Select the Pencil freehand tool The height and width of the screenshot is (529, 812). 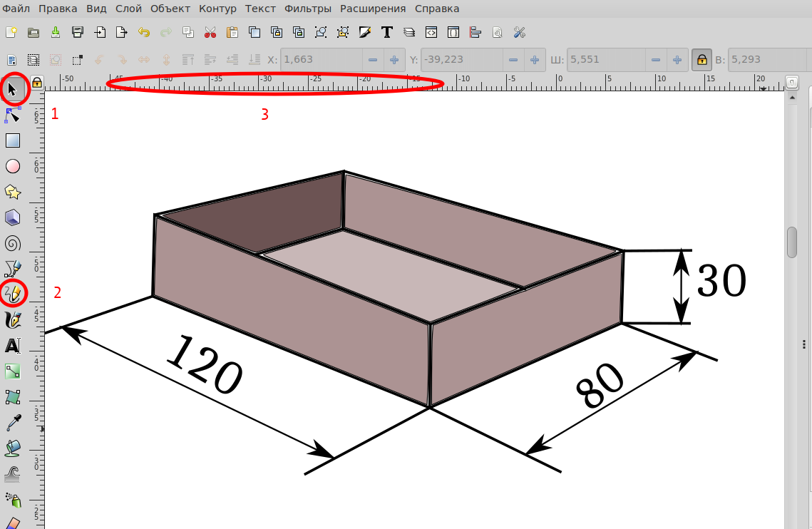12,294
